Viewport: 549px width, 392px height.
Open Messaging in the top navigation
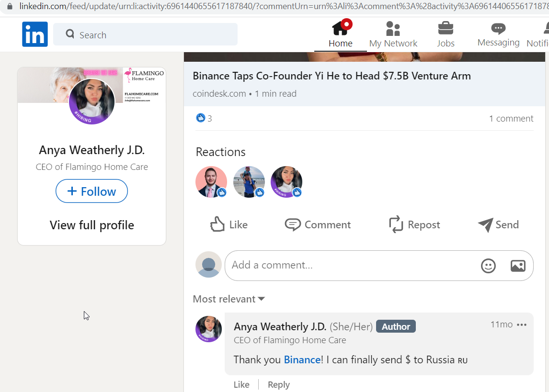point(499,34)
